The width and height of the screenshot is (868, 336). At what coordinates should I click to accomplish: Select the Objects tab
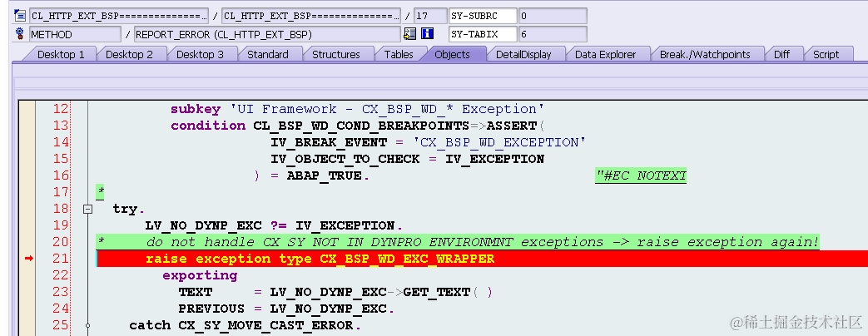452,54
